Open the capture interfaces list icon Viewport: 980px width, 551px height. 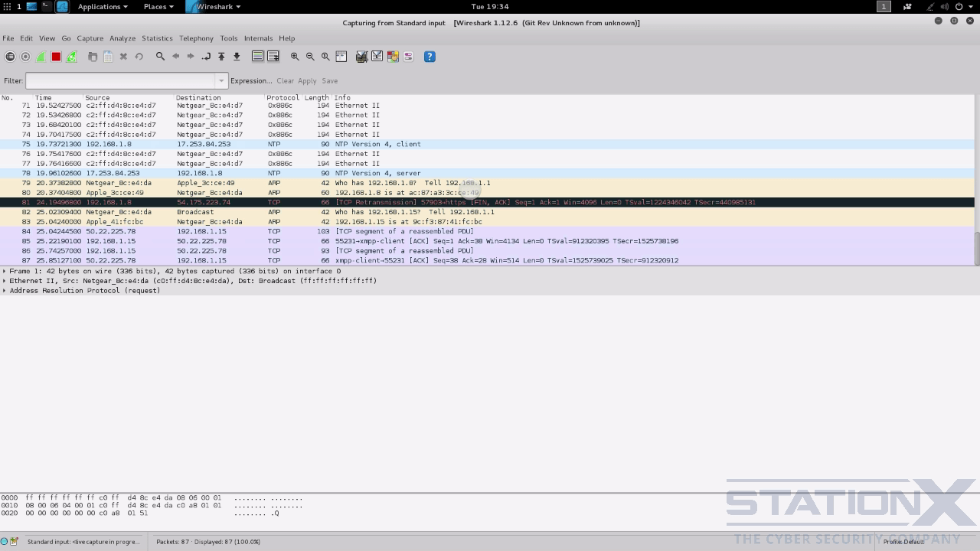pos(10,57)
